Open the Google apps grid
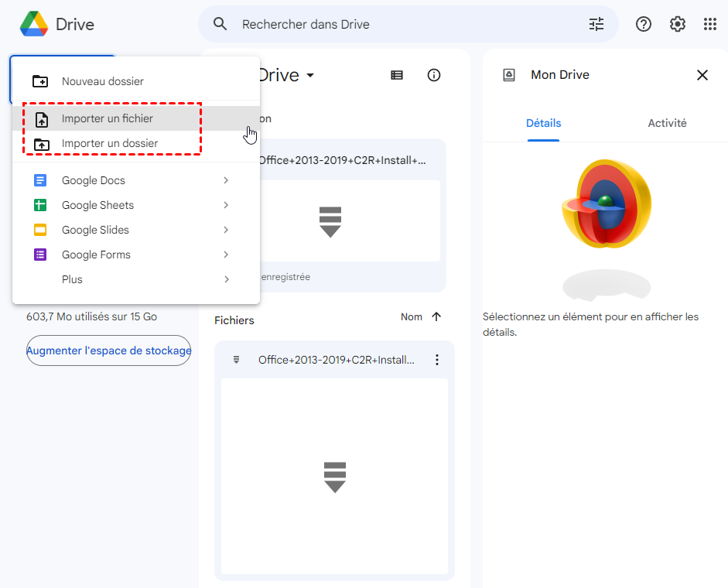The image size is (728, 588). click(x=710, y=24)
